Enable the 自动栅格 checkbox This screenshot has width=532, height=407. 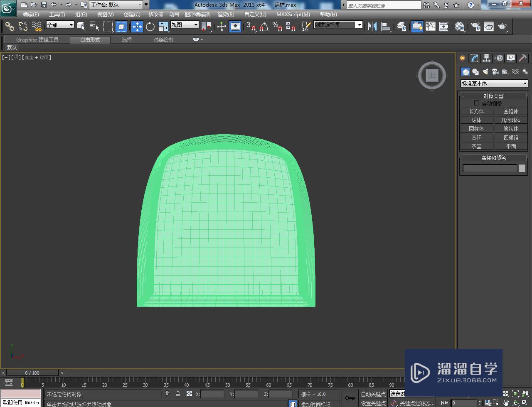pyautogui.click(x=476, y=103)
